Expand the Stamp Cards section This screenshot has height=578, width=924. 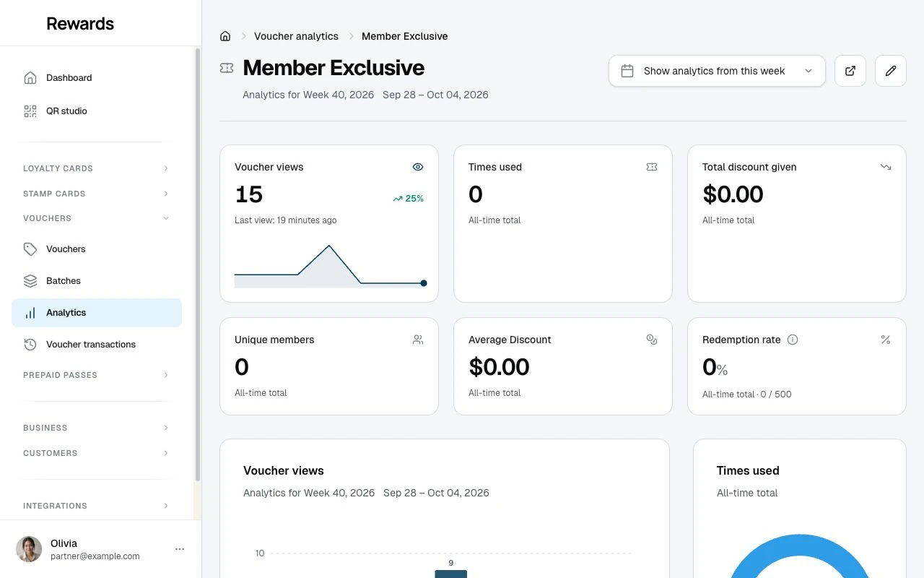(x=97, y=194)
